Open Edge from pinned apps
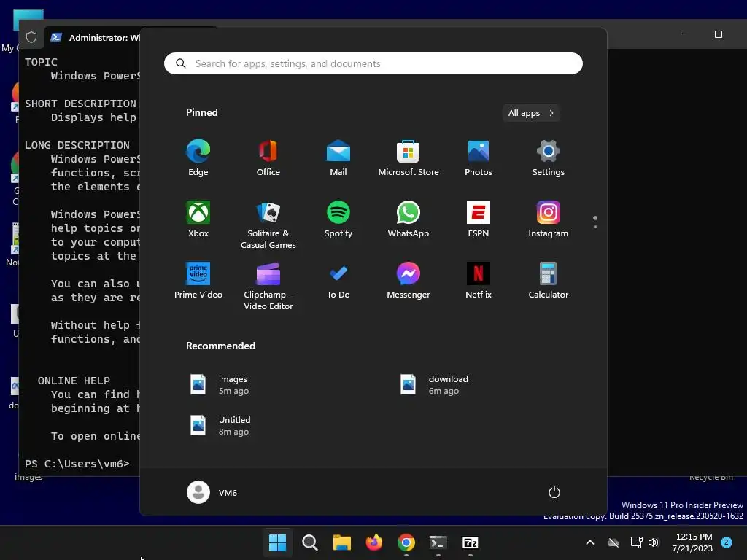This screenshot has width=747, height=560. tap(198, 158)
